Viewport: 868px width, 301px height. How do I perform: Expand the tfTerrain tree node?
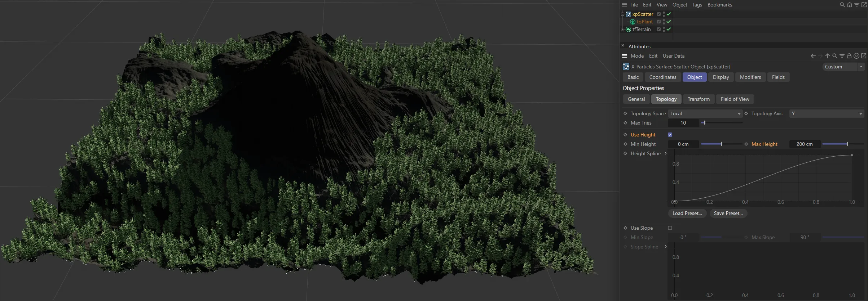(x=622, y=29)
